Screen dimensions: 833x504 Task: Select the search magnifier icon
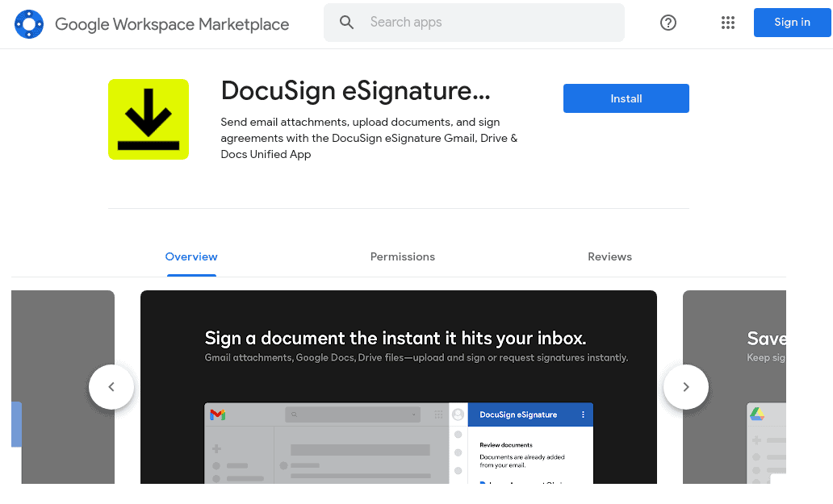pyautogui.click(x=346, y=23)
